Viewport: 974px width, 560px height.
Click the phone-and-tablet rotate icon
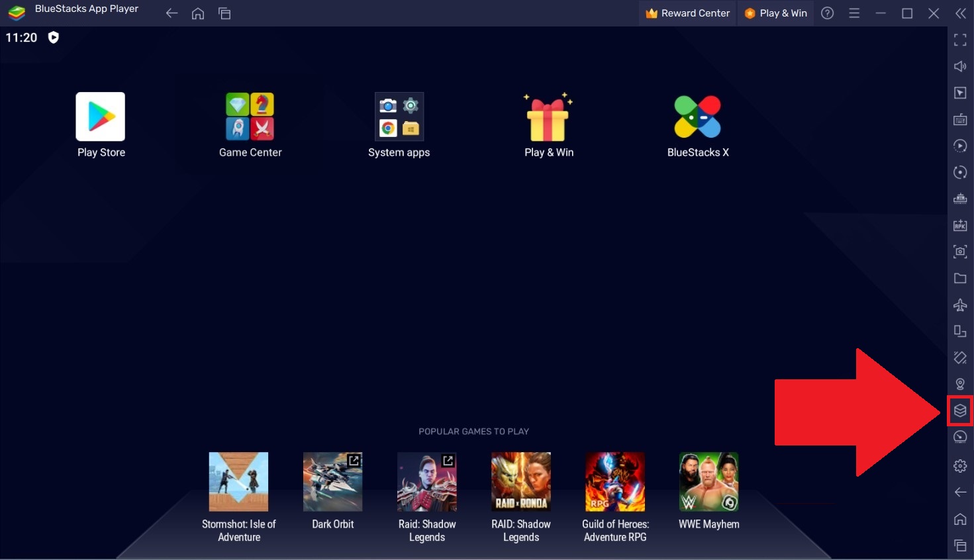pos(960,331)
